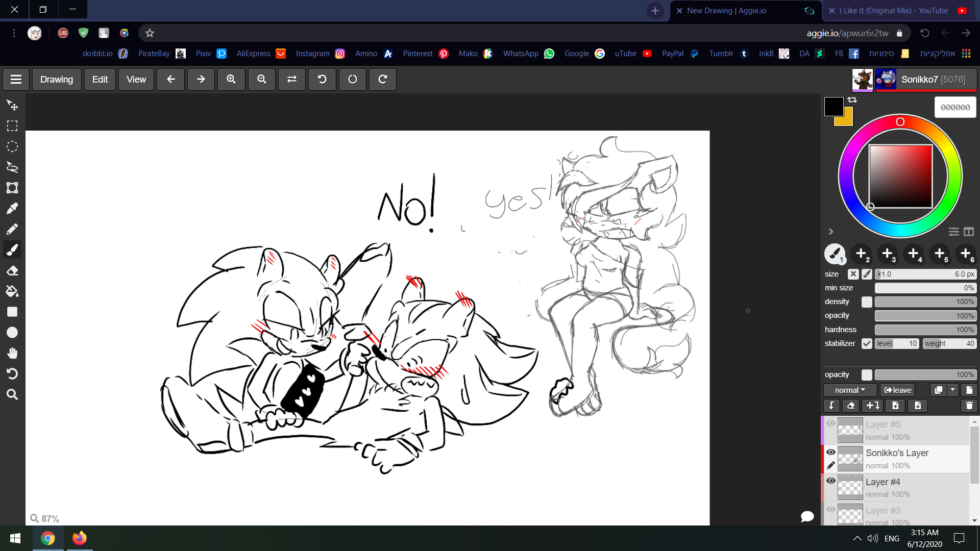Click the zoom in toolbar button
This screenshot has height=551, width=980.
tap(231, 80)
